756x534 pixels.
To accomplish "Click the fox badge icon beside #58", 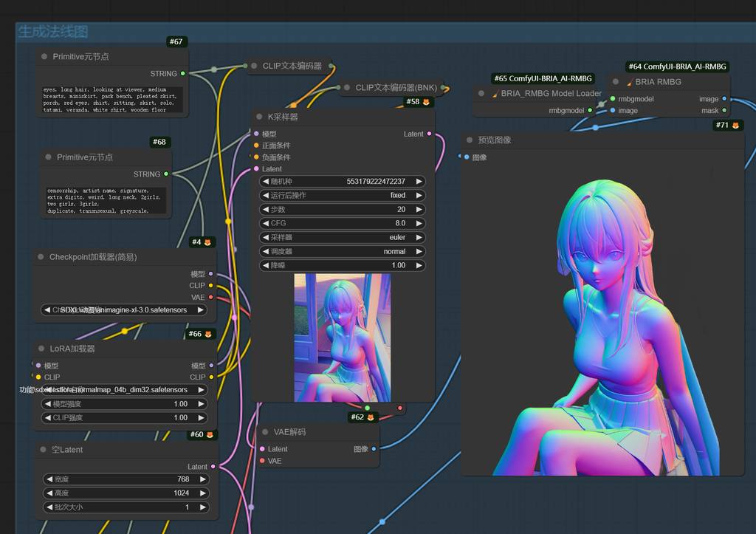I will coord(427,102).
